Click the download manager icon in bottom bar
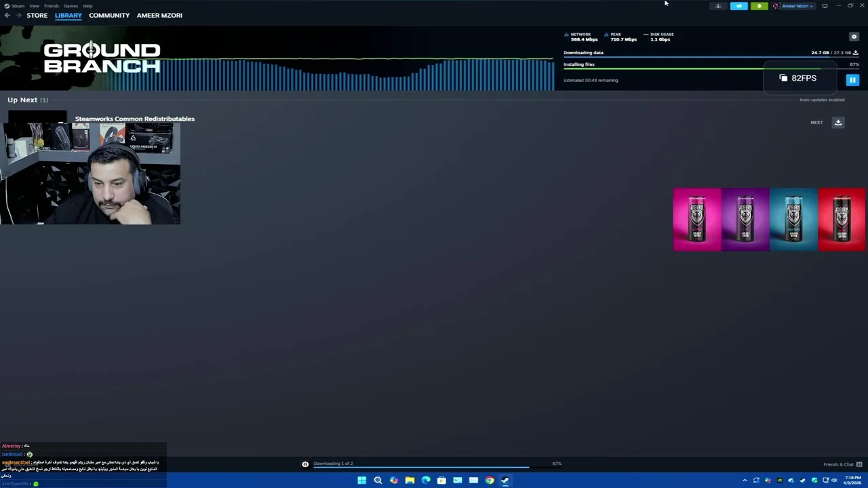Image resolution: width=868 pixels, height=488 pixels. click(x=305, y=464)
